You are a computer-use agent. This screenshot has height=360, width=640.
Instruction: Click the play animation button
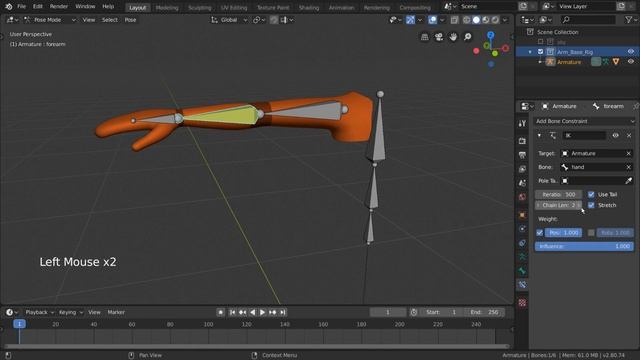(x=262, y=312)
